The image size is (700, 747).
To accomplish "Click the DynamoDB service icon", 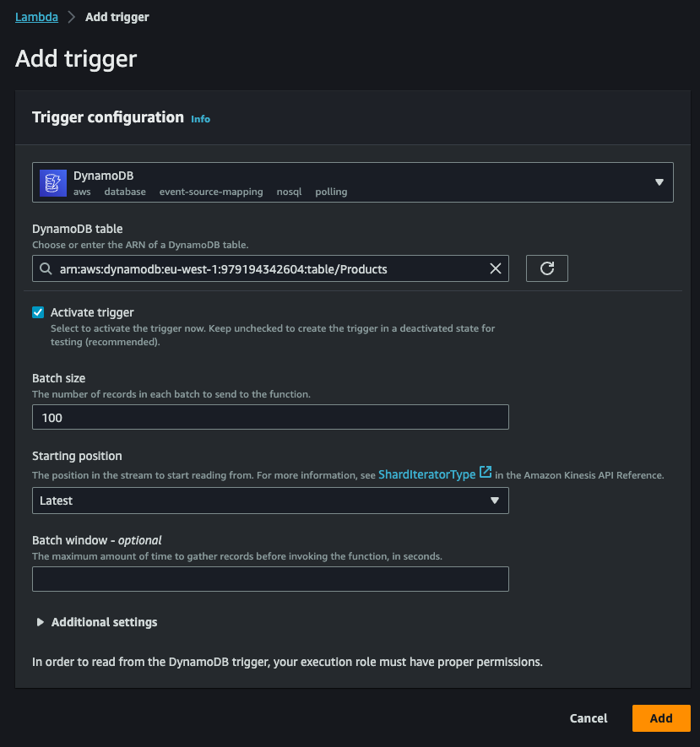I will coord(53,183).
